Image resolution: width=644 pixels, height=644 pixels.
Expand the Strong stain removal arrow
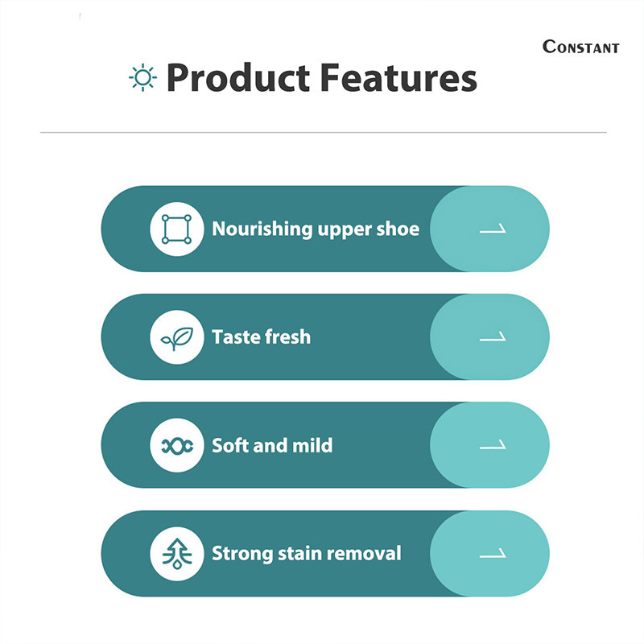pyautogui.click(x=492, y=555)
